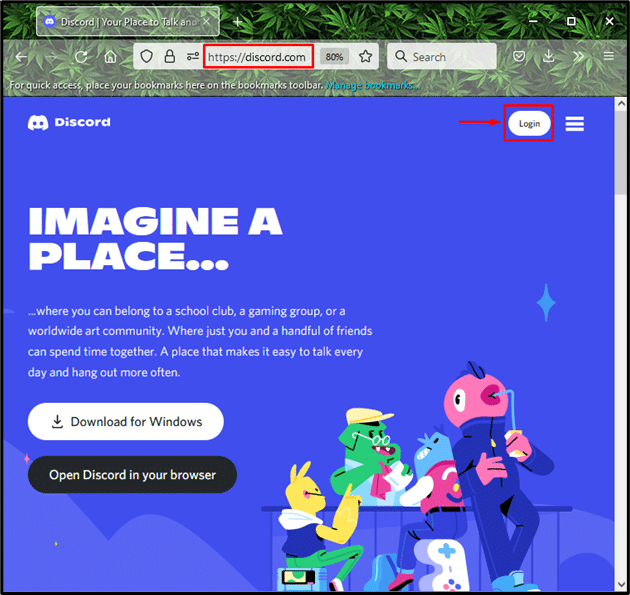Click the IMAGINE A PLACE... headline
The height and width of the screenshot is (595, 630).
[x=155, y=239]
